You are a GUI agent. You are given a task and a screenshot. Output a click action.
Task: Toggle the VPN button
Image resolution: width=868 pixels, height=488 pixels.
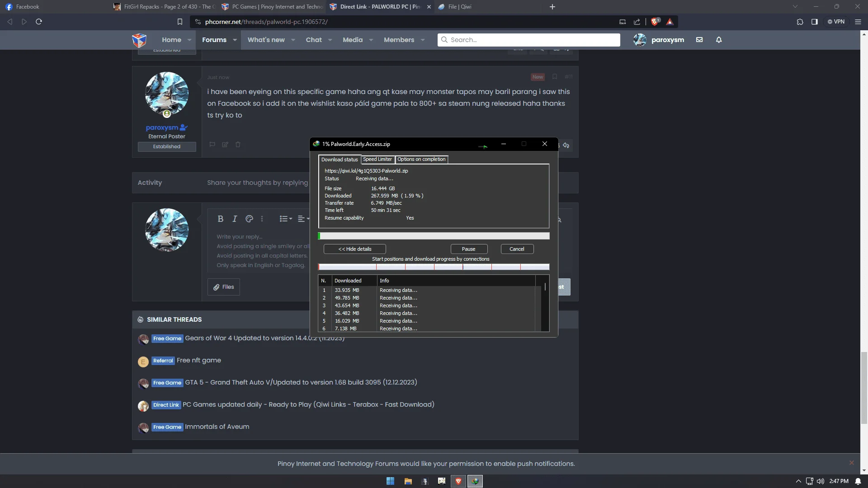836,22
